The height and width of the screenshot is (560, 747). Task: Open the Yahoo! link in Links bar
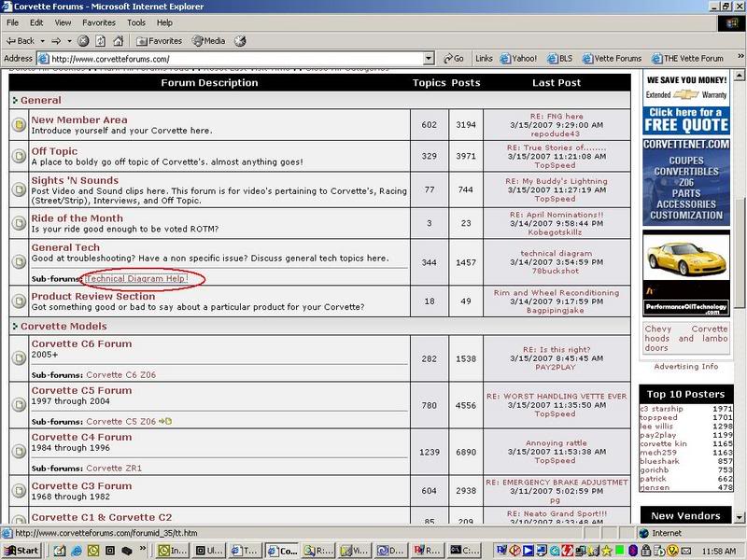tap(518, 59)
